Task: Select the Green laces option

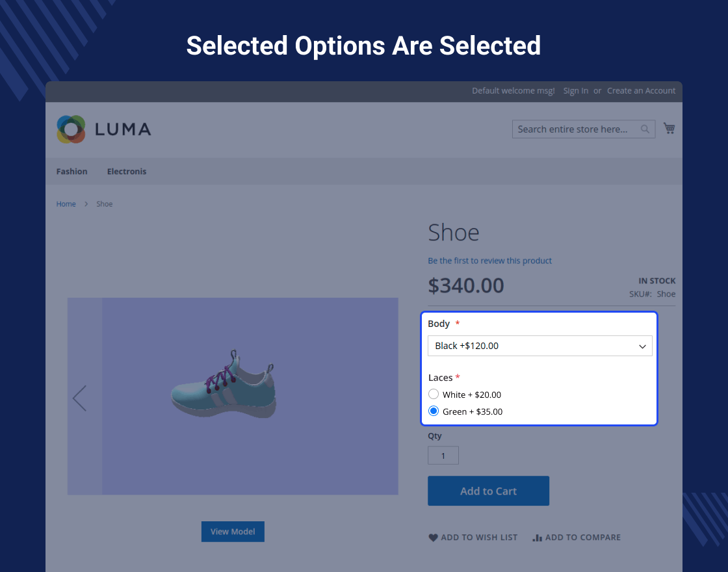Action: click(x=434, y=411)
